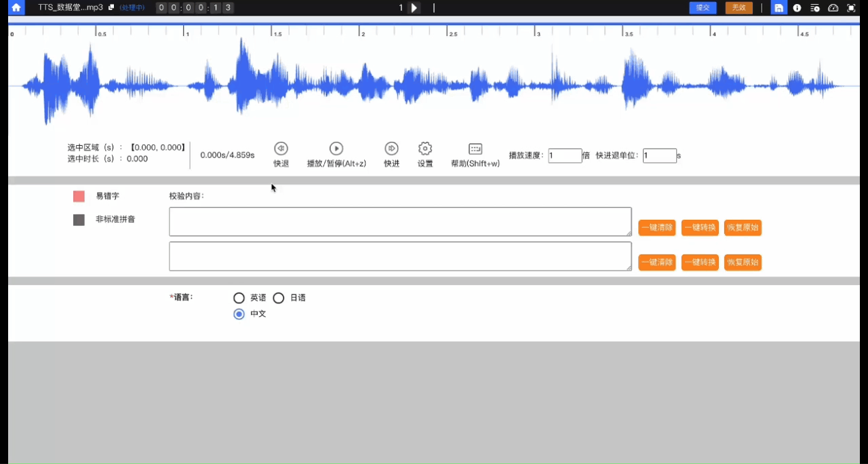The image size is (868, 464).
Task: Click the 播放速度 speed input field
Action: (x=565, y=155)
